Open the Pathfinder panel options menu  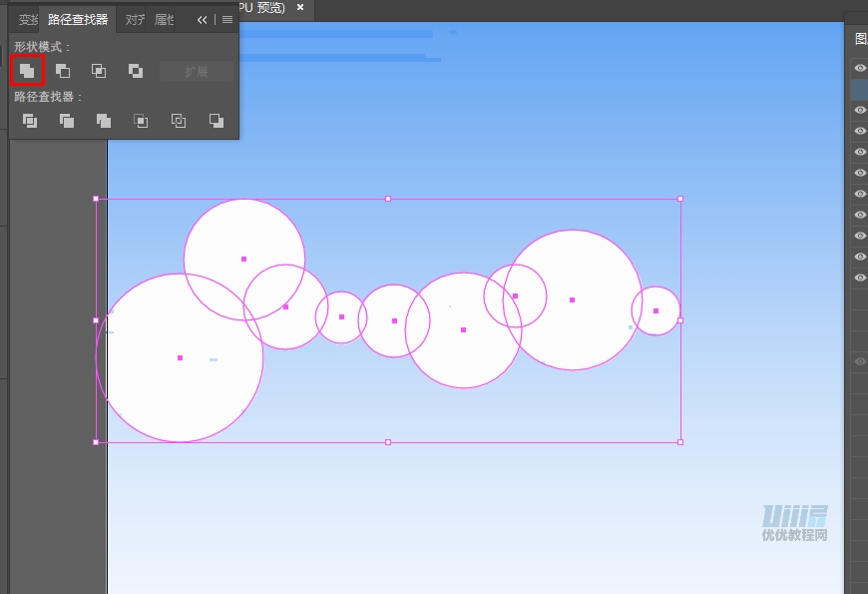pyautogui.click(x=227, y=20)
